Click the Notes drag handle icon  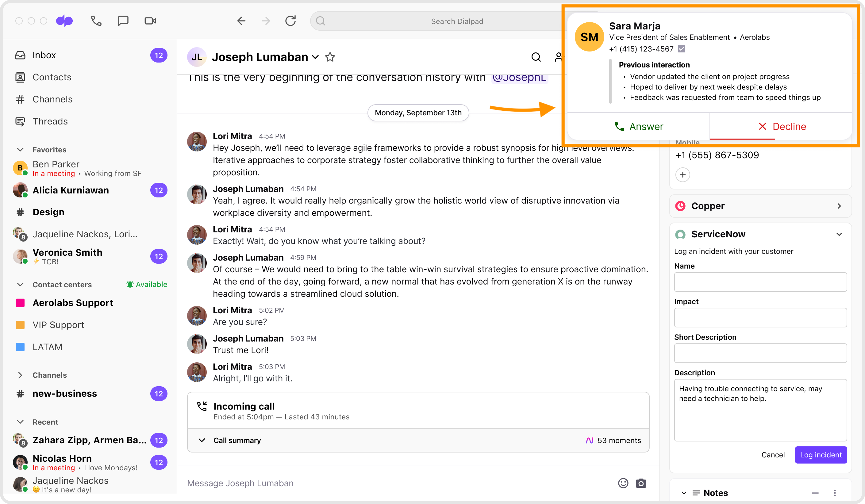point(815,493)
